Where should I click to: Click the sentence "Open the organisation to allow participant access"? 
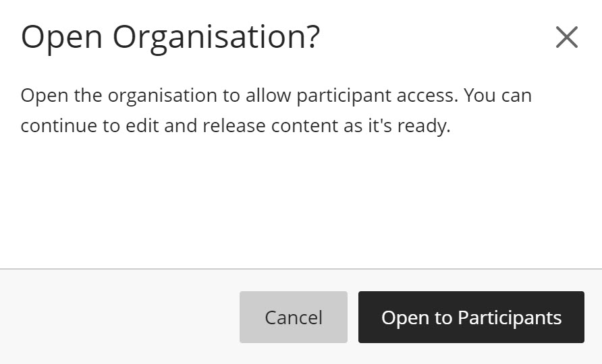tap(240, 96)
